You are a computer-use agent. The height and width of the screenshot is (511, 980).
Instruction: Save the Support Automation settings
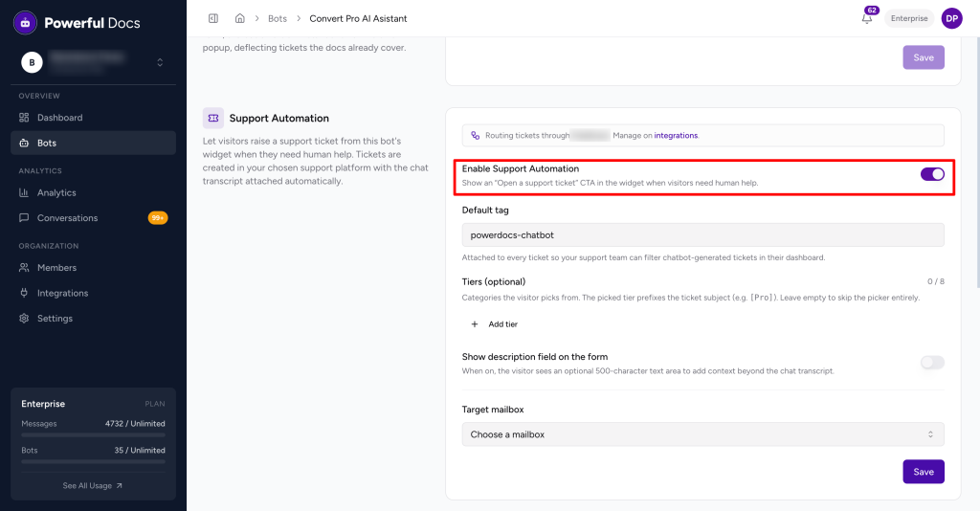[924, 472]
